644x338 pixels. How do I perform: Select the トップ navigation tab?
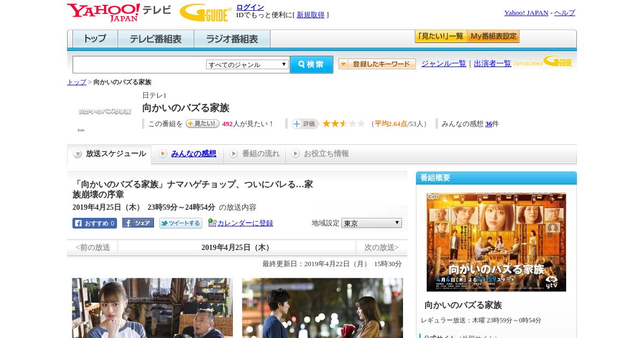click(x=95, y=39)
